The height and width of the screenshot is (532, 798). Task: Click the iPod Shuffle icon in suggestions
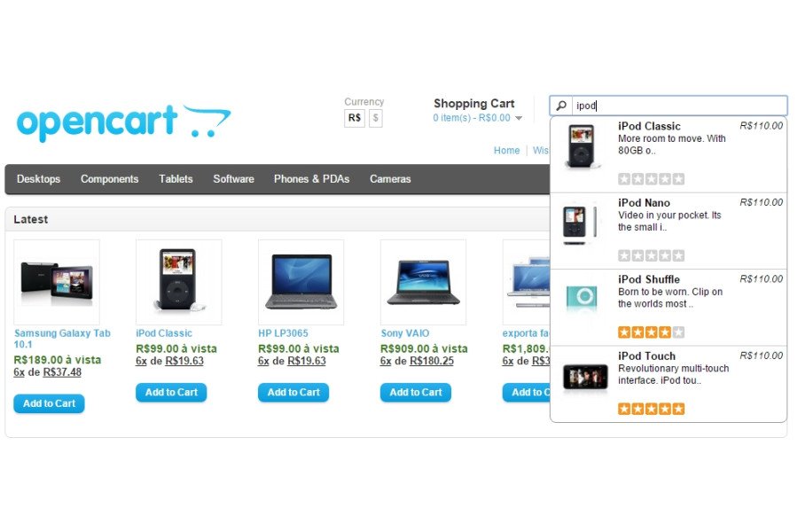(x=582, y=296)
